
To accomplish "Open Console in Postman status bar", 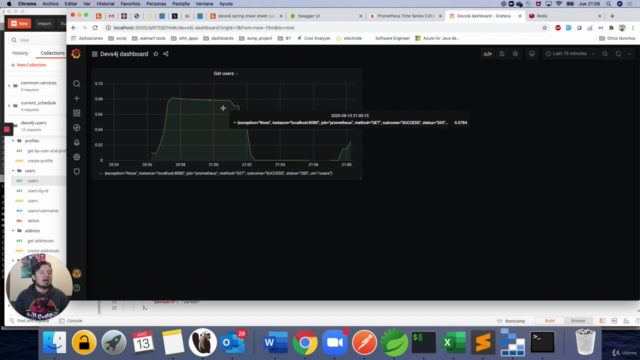I will [x=71, y=321].
